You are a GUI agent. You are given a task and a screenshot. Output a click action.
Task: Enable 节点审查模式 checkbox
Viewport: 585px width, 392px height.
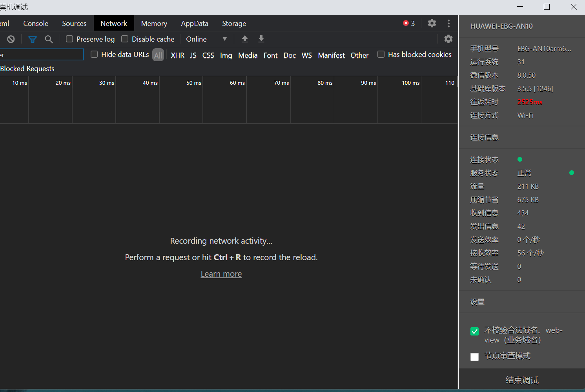point(475,357)
